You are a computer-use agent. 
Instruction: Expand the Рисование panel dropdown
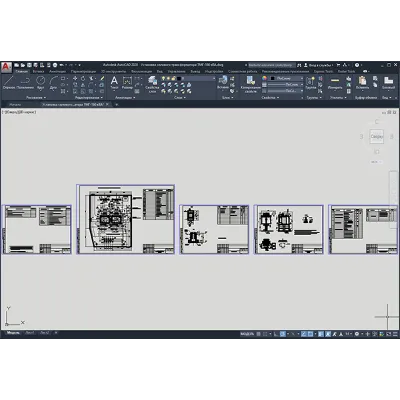36,98
